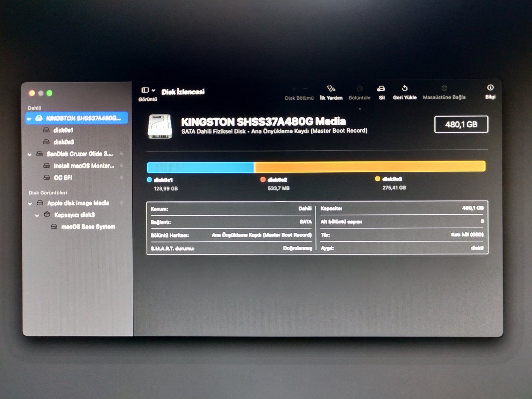The height and width of the screenshot is (399, 532).
Task: Select macOS Base System volume
Action: [x=88, y=227]
